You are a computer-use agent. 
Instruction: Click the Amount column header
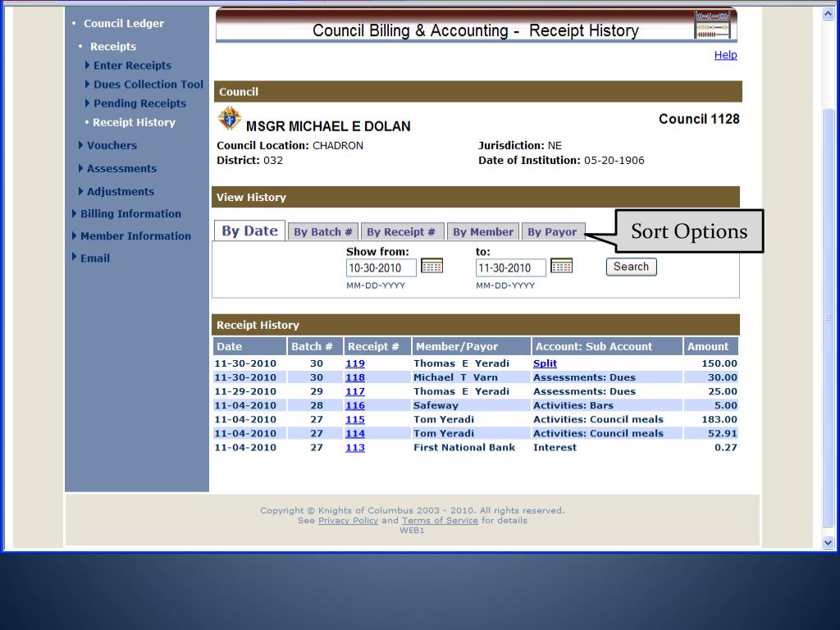[x=711, y=346]
